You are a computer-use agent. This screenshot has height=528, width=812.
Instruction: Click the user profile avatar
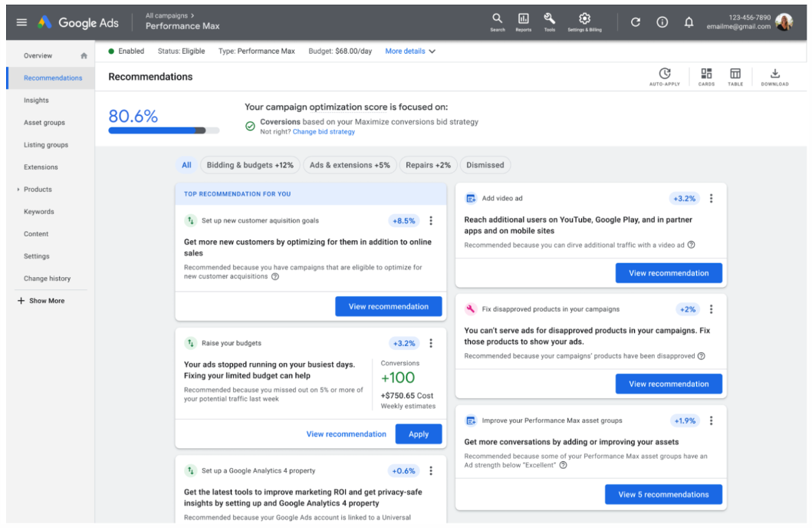coord(784,22)
